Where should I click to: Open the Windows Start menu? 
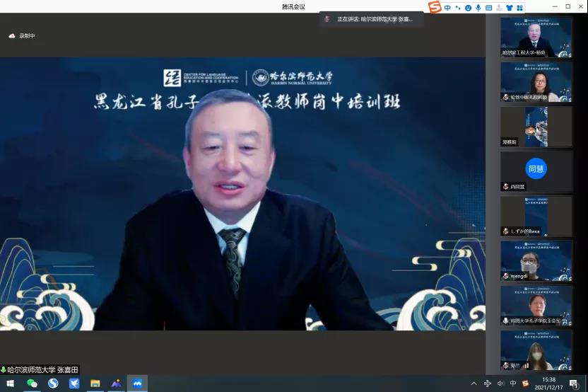coord(10,384)
